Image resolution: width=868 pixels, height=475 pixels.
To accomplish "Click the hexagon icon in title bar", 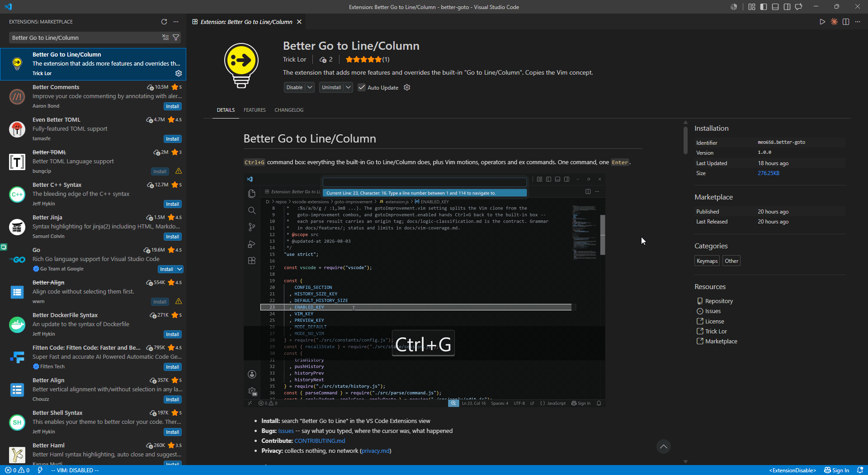I will click(x=734, y=7).
